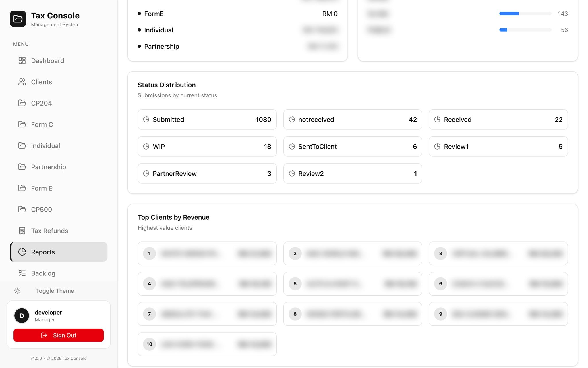Click the CP500 folder icon
The image size is (588, 368).
22,209
